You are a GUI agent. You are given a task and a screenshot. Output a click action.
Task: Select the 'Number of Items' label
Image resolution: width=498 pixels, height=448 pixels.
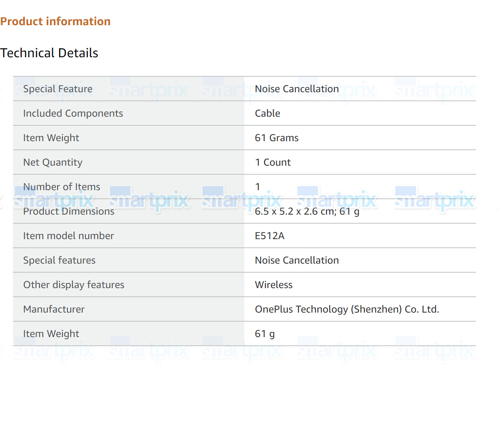pyautogui.click(x=62, y=187)
